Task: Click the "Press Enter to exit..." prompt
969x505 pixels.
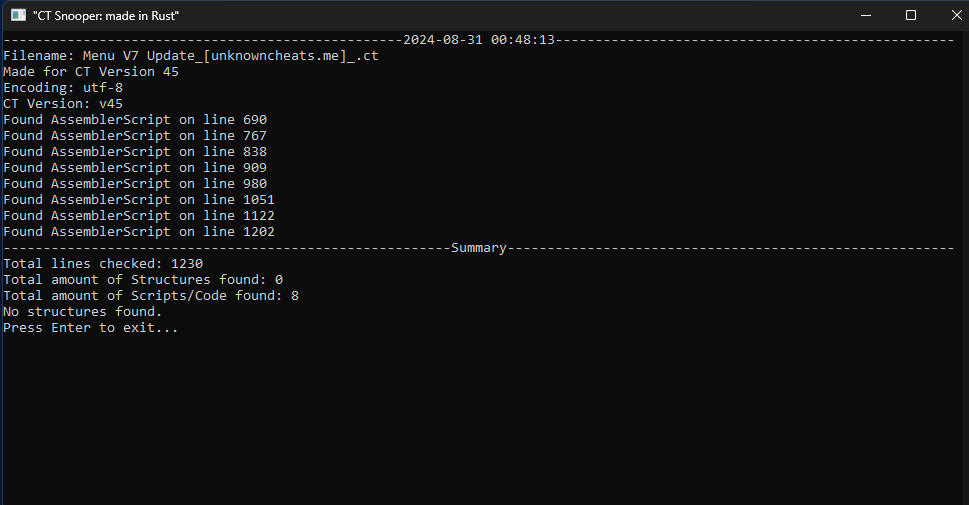Action: pyautogui.click(x=91, y=328)
